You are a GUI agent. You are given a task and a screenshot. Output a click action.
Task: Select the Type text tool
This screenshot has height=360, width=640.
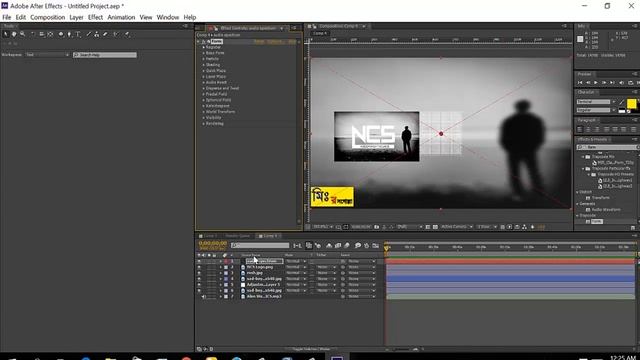point(78,35)
